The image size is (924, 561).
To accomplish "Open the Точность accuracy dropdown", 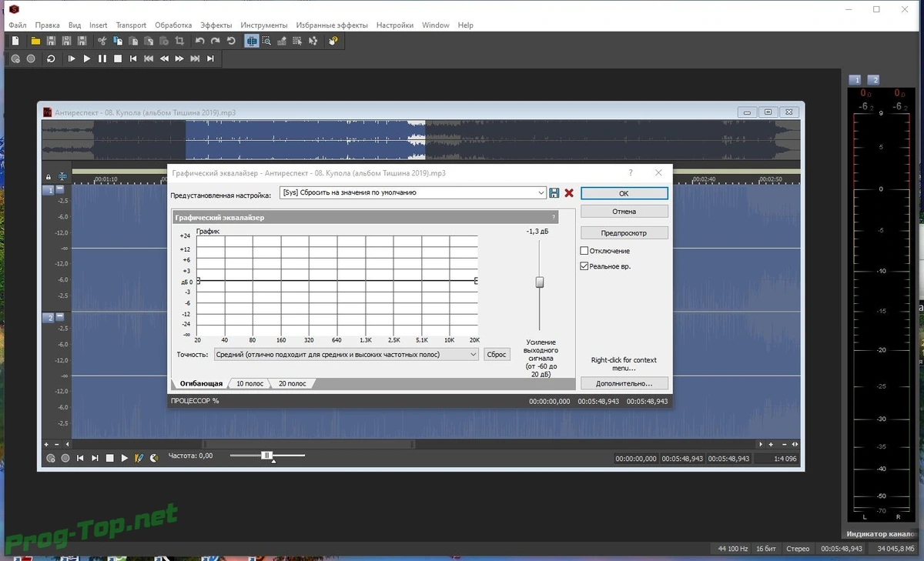I will [346, 354].
